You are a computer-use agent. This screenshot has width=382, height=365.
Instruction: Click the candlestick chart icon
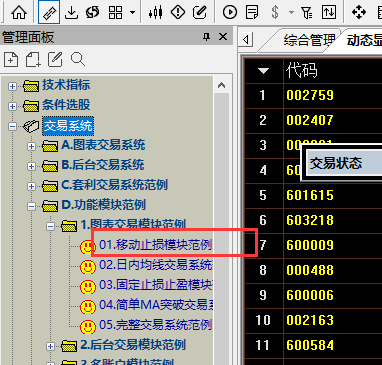tap(156, 12)
